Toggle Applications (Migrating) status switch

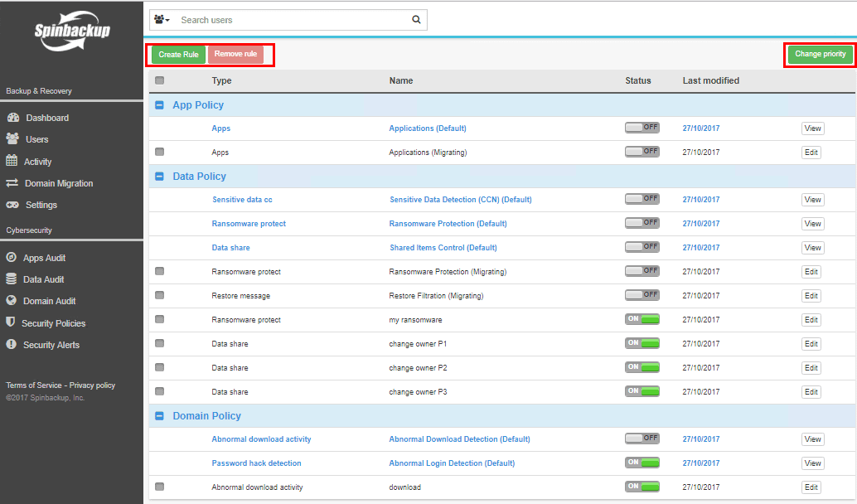coord(642,152)
